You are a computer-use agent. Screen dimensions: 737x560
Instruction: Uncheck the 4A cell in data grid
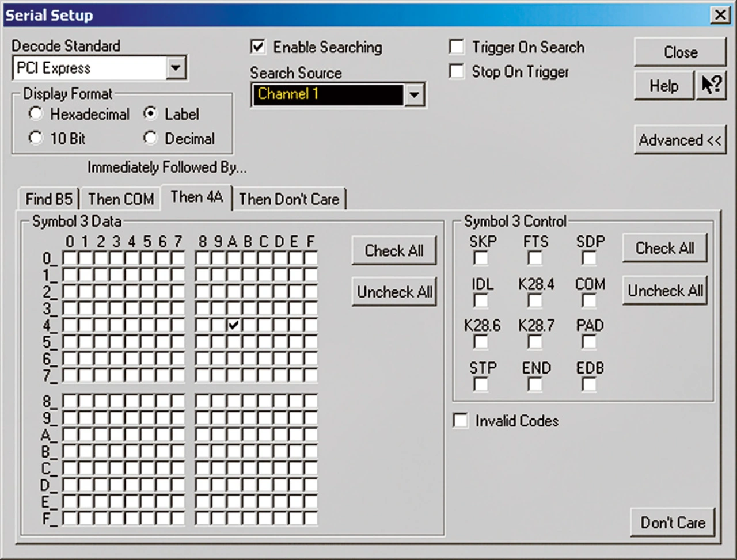(233, 325)
